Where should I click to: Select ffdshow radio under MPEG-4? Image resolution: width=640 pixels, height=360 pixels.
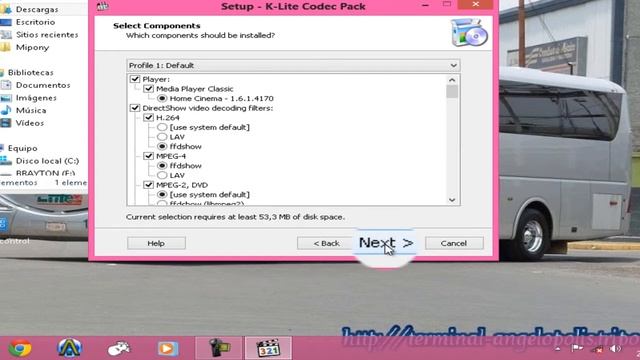tap(162, 166)
